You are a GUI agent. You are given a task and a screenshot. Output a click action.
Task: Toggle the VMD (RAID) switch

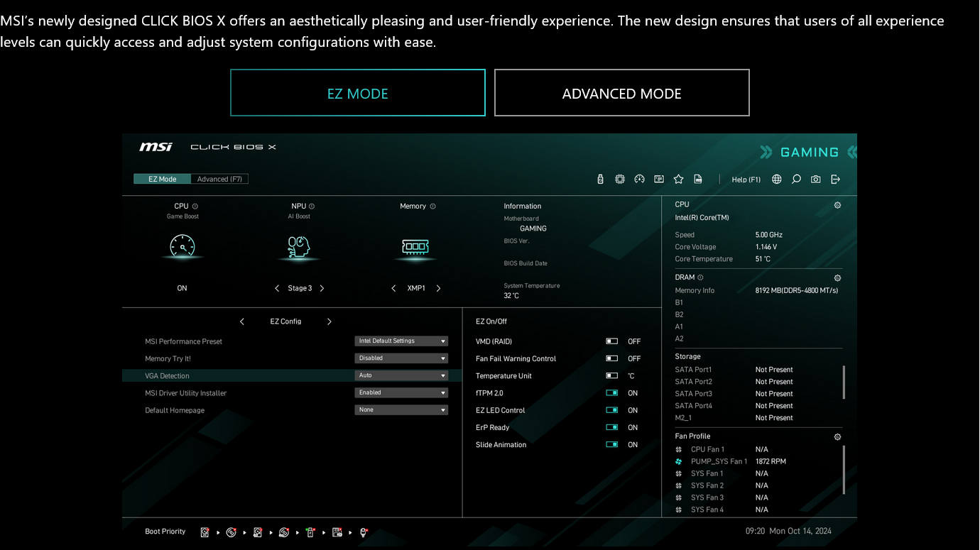point(611,341)
